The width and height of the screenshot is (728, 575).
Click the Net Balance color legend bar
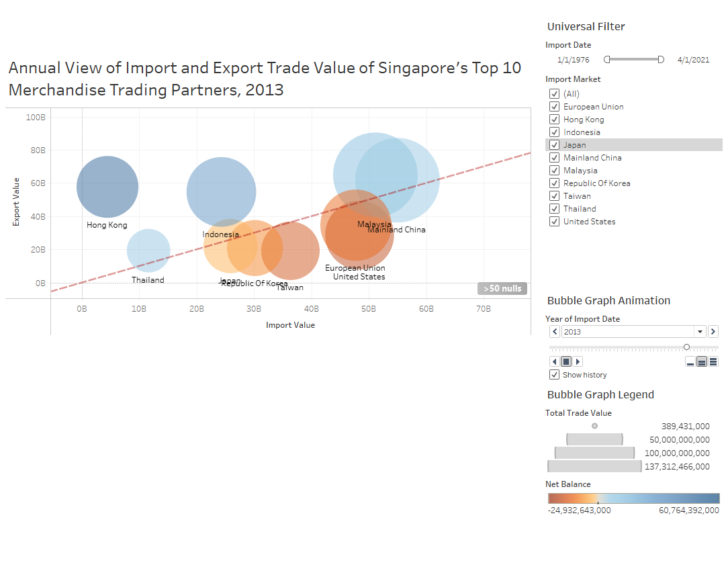pyautogui.click(x=633, y=498)
